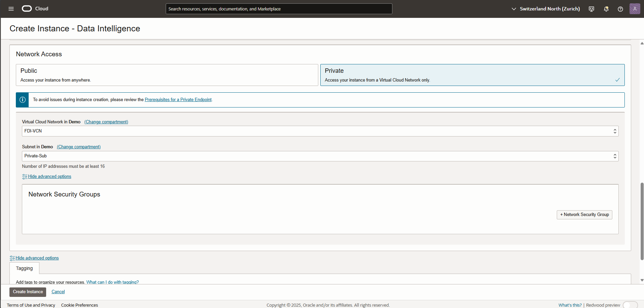The image size is (644, 308).
Task: Open the Virtual Cloud Network FDI-VCN dropdown
Action: point(320,131)
